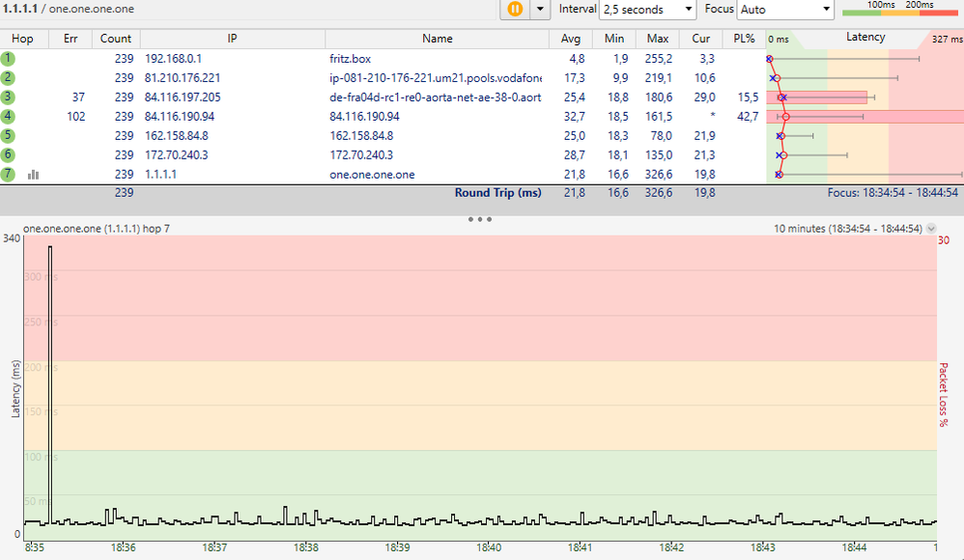964x560 pixels.
Task: Click the 1.1.1.1 target title at top left
Action: 20,9
